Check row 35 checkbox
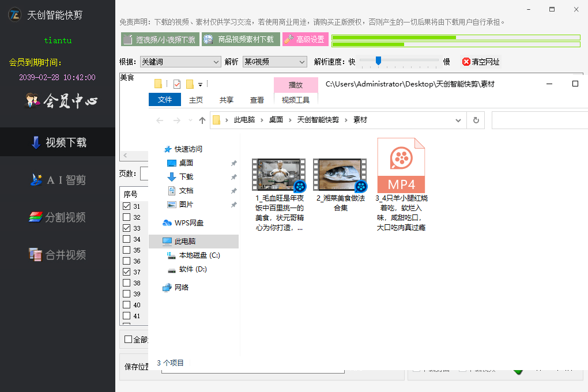Image resolution: width=588 pixels, height=392 pixels. click(x=127, y=250)
